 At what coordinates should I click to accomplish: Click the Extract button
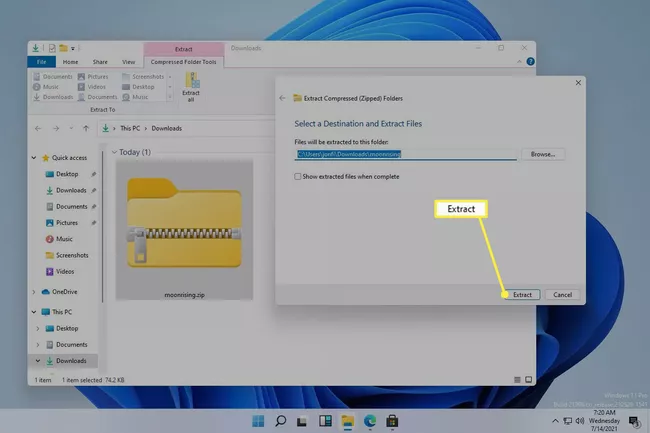point(522,295)
